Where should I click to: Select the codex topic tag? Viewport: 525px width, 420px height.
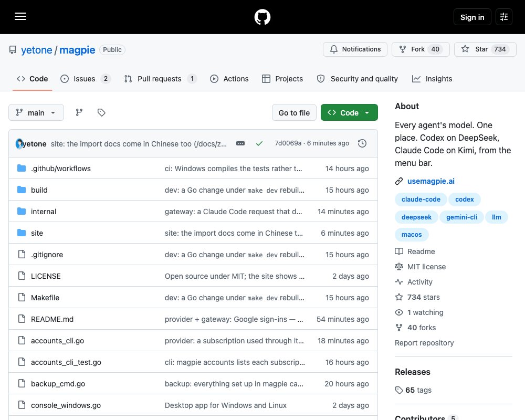click(x=465, y=199)
